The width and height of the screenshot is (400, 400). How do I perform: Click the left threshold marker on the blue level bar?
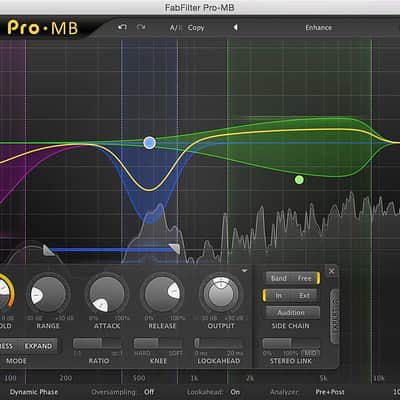49,250
